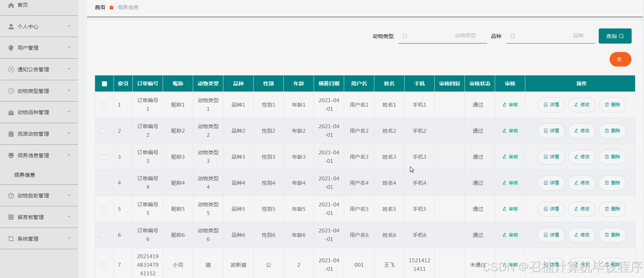
Task: Click 审核 link for row 2
Action: (510, 131)
